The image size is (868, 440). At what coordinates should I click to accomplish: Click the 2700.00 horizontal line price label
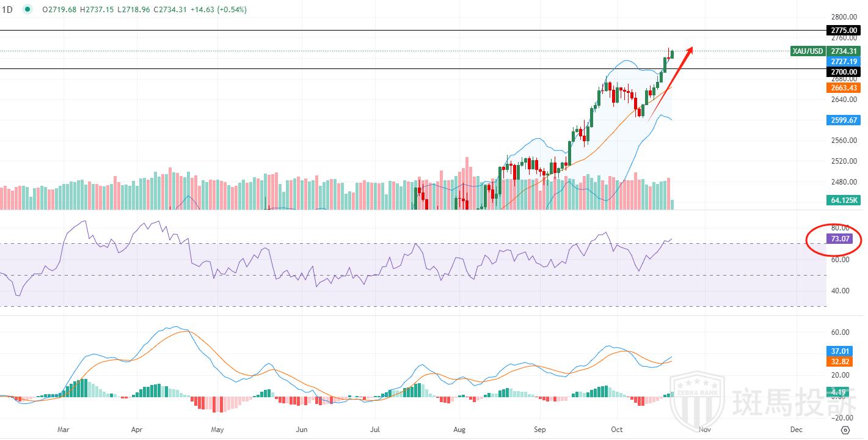843,72
